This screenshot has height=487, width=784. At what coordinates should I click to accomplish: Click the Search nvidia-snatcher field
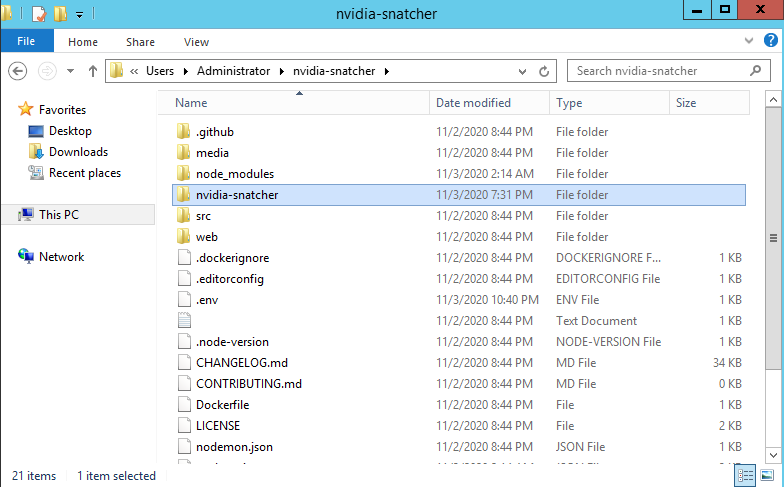click(x=668, y=71)
